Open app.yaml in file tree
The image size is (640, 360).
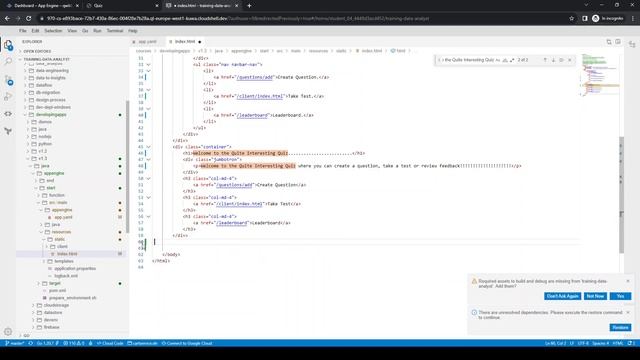[x=63, y=217]
